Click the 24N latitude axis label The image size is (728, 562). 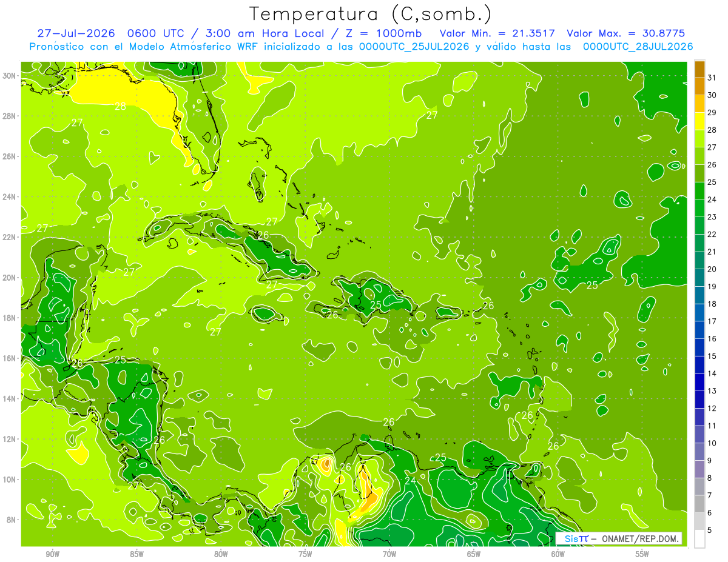click(10, 197)
